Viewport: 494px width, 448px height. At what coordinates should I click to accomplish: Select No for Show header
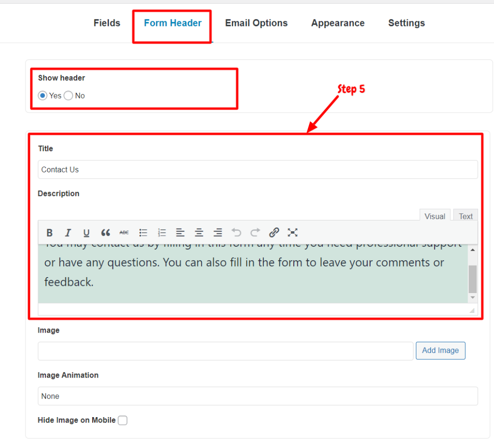[x=69, y=96]
